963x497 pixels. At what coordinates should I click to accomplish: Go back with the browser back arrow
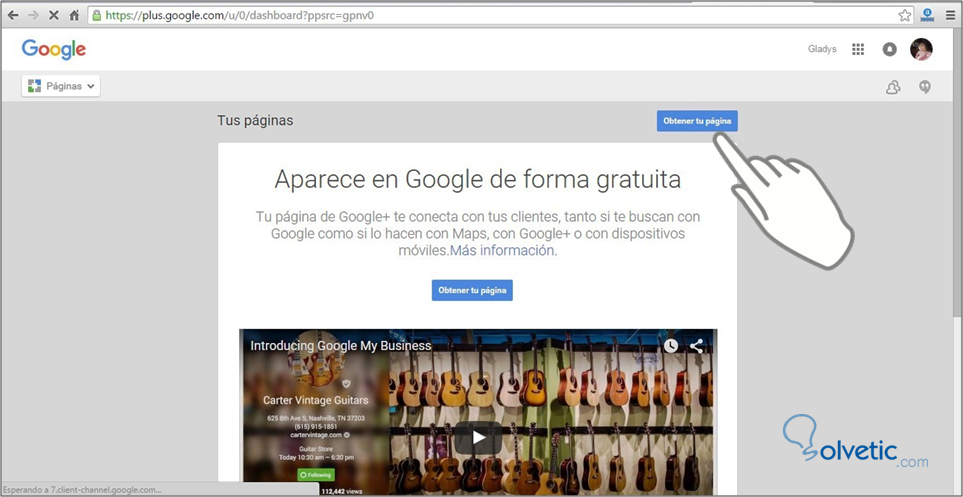click(x=13, y=15)
